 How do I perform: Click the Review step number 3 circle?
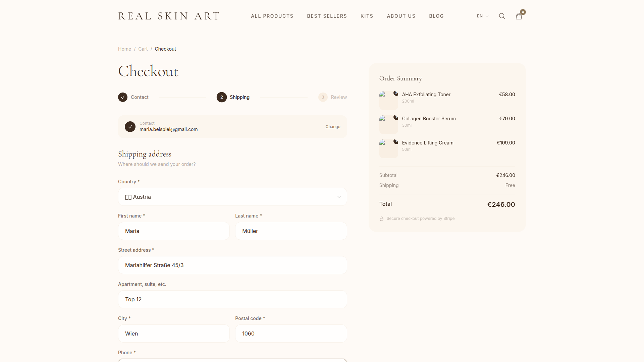(x=323, y=97)
